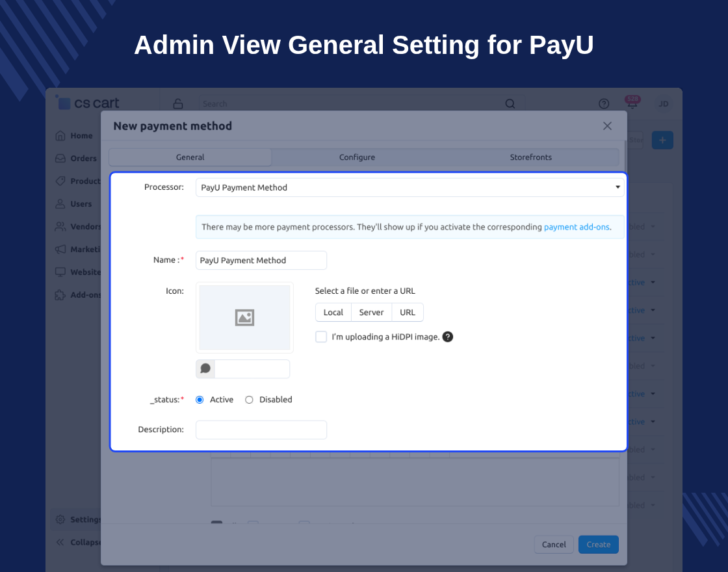Open Marketing megaphone icon in sidebar
Viewport: 728px width, 572px height.
coord(60,250)
